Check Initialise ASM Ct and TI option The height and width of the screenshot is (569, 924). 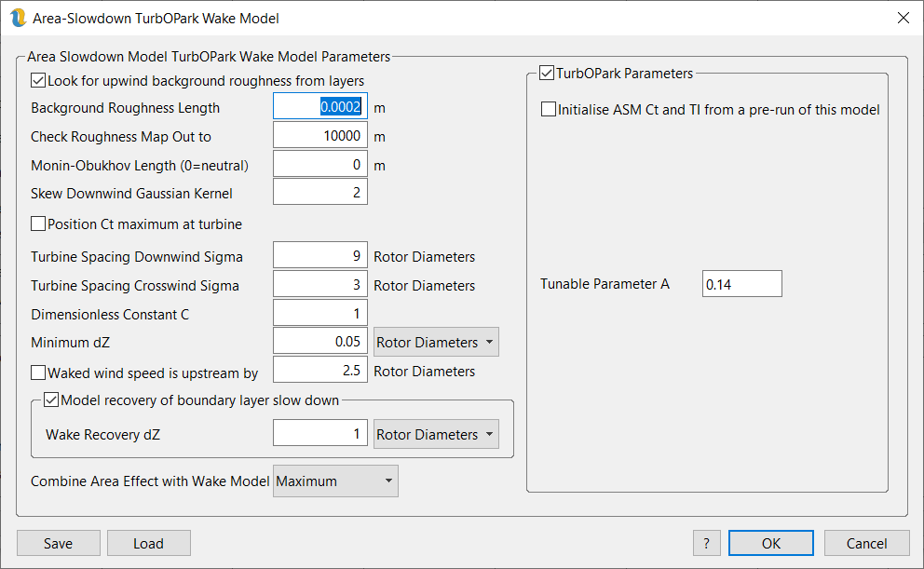(x=549, y=110)
